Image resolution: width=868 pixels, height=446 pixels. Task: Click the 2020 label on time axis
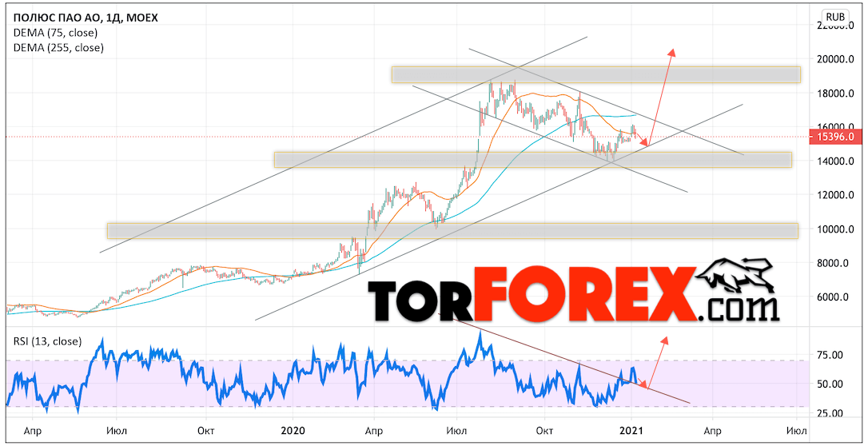[293, 429]
